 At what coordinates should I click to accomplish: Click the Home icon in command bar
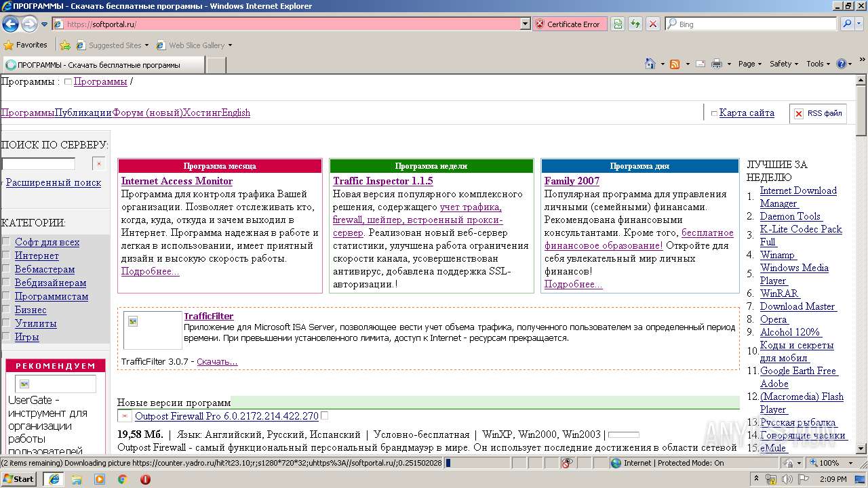point(650,64)
